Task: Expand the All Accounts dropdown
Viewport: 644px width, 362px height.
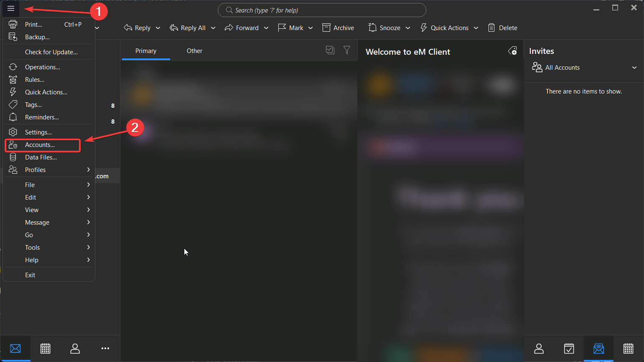Action: 634,68
